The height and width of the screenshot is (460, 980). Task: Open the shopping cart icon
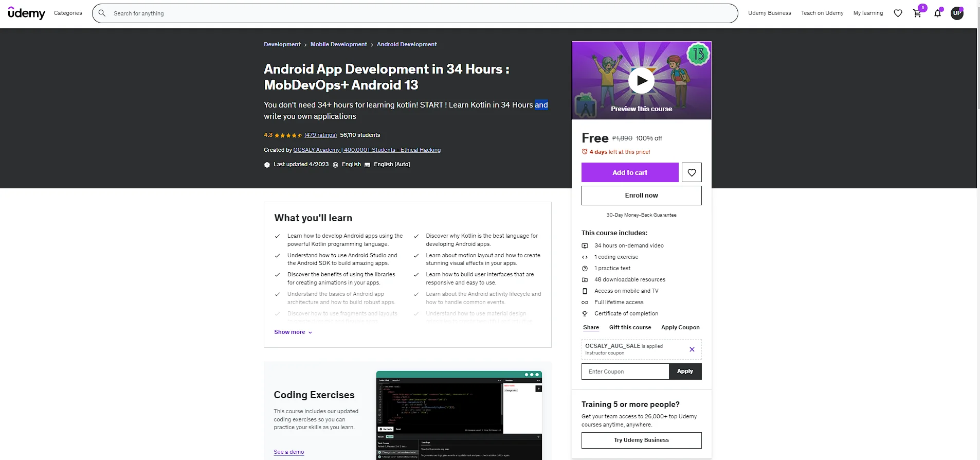click(x=917, y=13)
